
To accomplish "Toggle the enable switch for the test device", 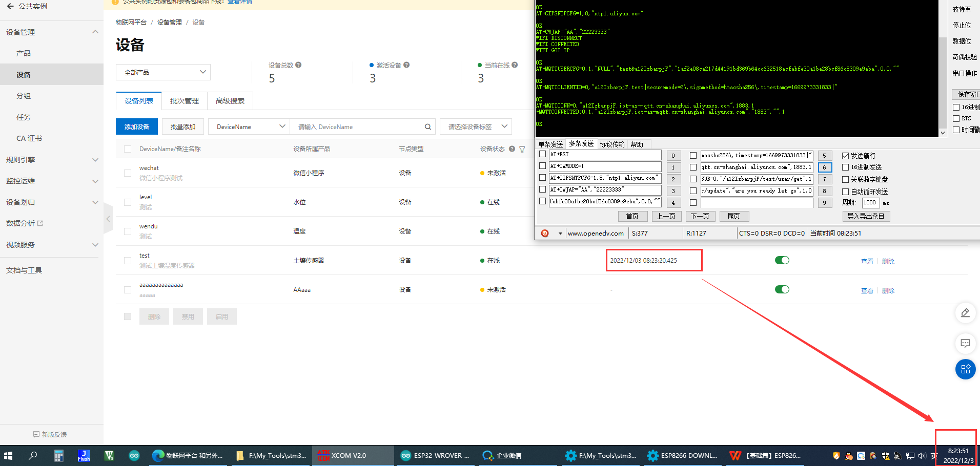I will pos(782,260).
